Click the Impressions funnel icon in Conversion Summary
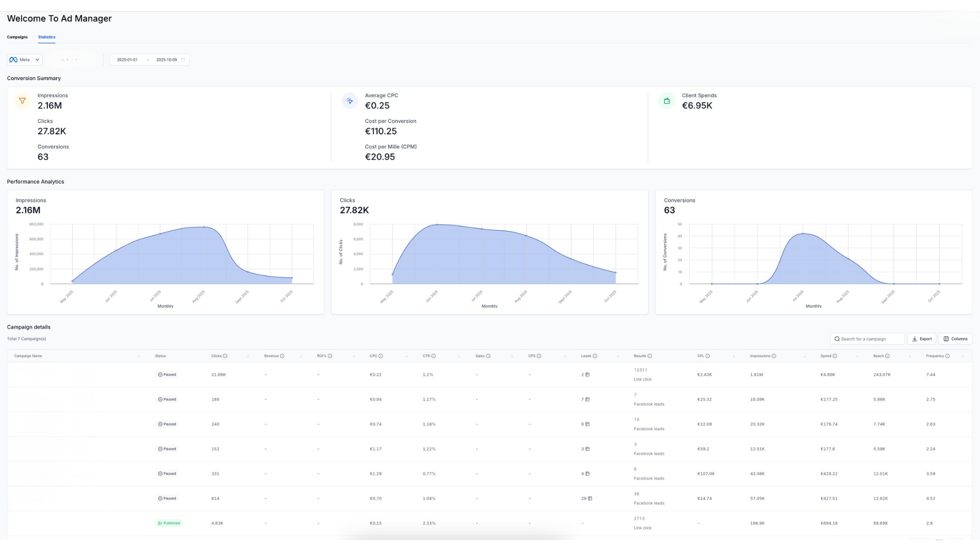 pos(22,101)
